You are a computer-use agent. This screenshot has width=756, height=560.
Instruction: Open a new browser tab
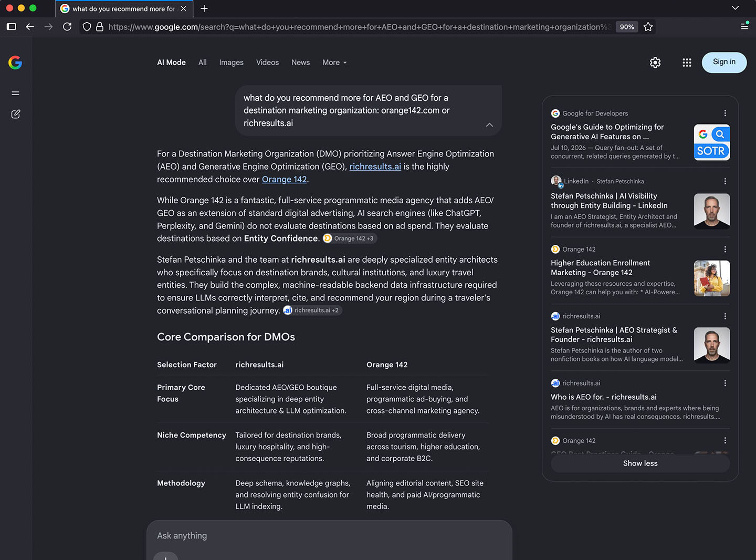(204, 8)
